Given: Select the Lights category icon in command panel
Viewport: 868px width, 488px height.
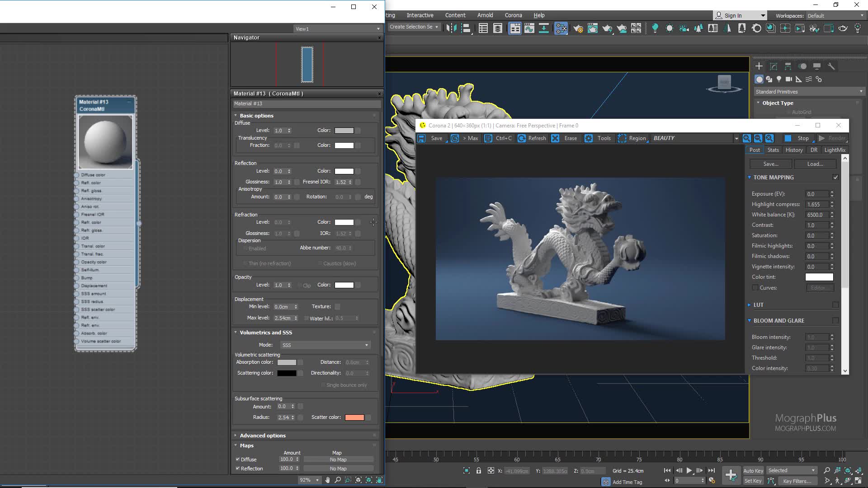Looking at the screenshot, I should [x=779, y=79].
